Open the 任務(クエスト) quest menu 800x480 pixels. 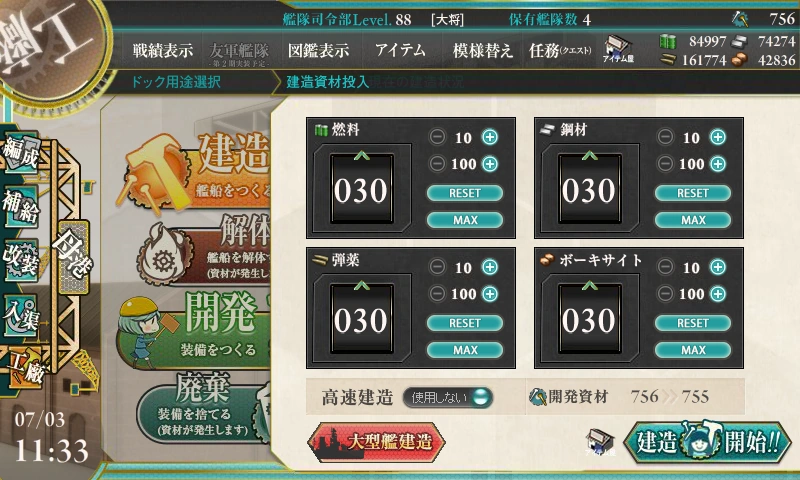click(x=560, y=50)
